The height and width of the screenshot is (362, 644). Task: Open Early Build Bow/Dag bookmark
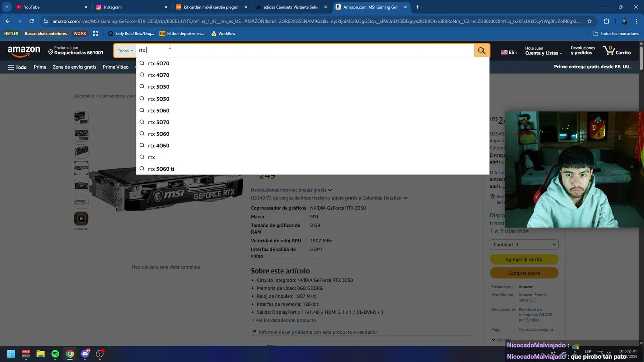(x=131, y=34)
